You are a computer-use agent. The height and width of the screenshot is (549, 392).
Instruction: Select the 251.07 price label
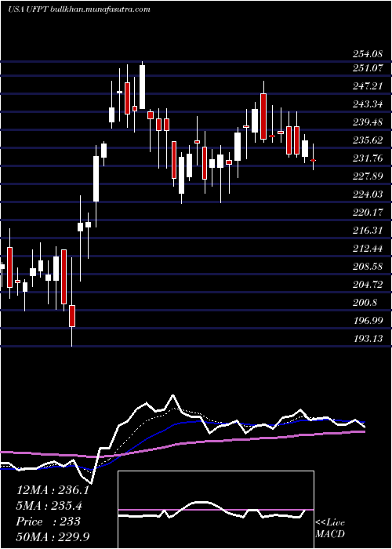click(366, 68)
